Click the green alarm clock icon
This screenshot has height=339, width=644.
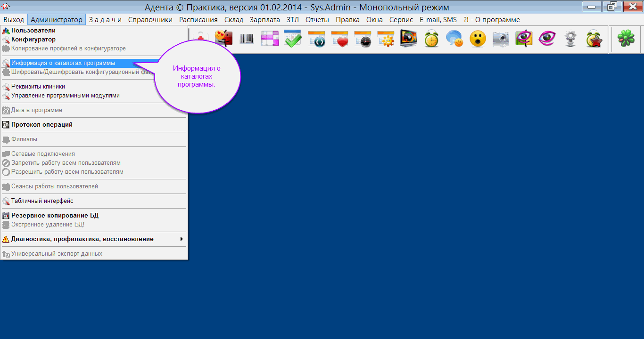click(x=431, y=39)
